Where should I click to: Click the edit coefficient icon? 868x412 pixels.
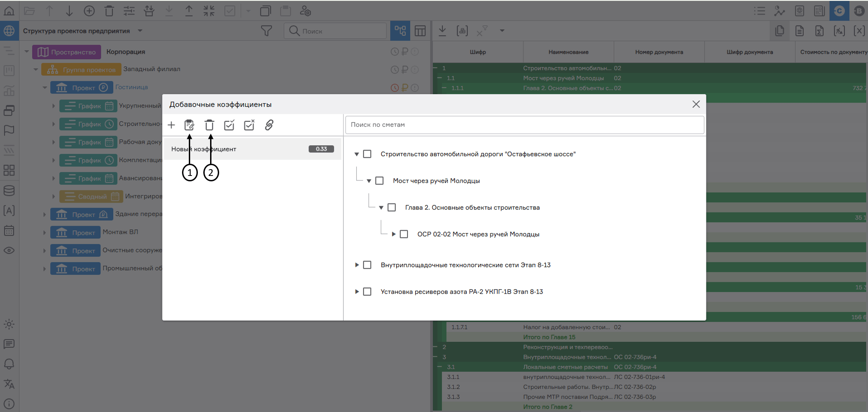189,125
